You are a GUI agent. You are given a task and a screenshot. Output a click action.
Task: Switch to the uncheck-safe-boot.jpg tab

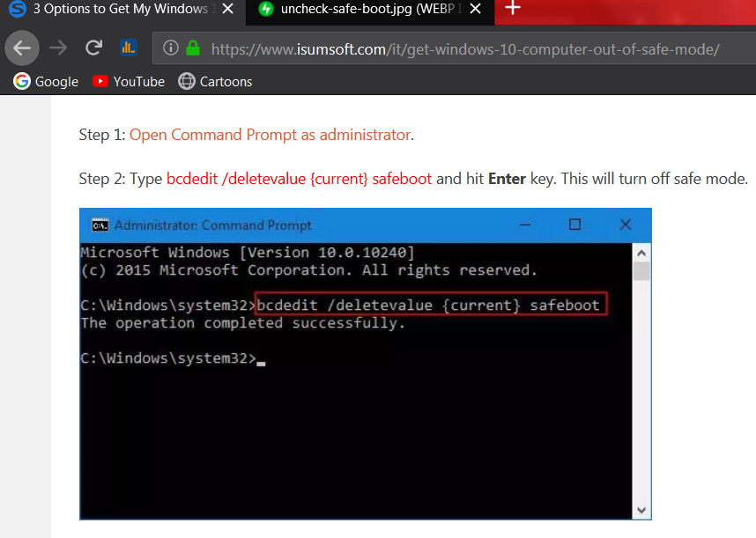(370, 10)
